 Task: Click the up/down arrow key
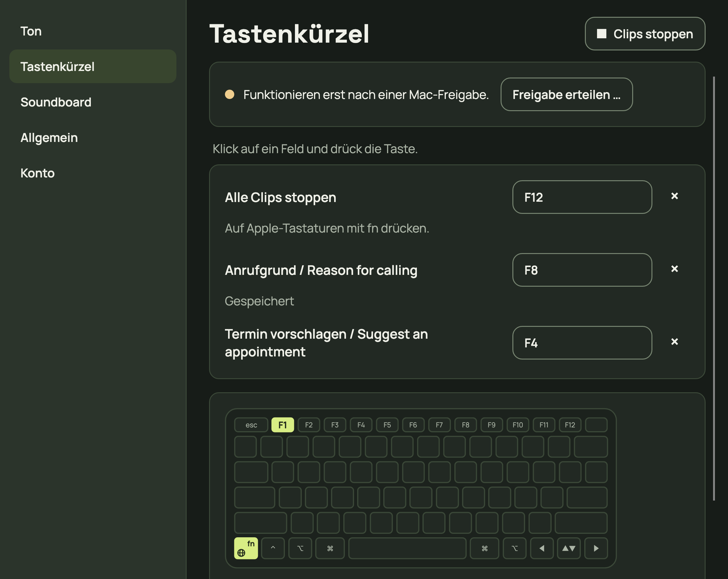(x=569, y=548)
